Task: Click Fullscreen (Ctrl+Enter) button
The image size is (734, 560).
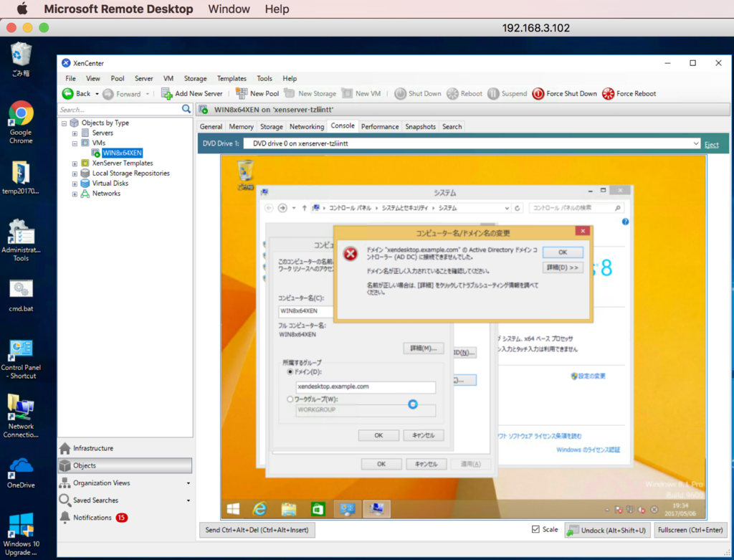Action: pos(690,530)
